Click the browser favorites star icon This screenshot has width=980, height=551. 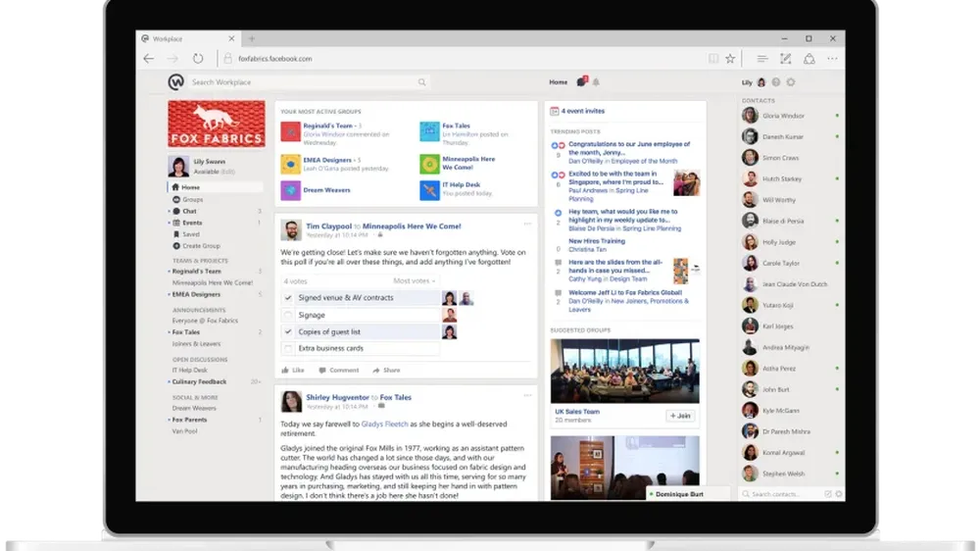pyautogui.click(x=730, y=59)
